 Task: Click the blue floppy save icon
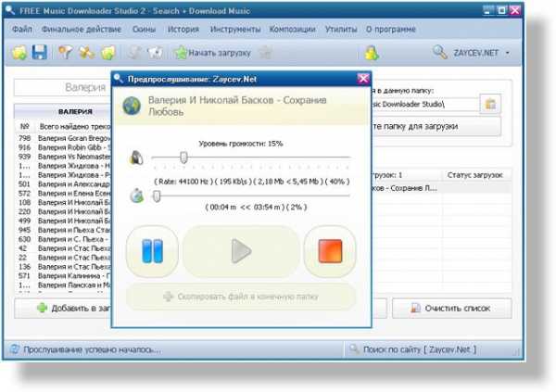(x=39, y=53)
